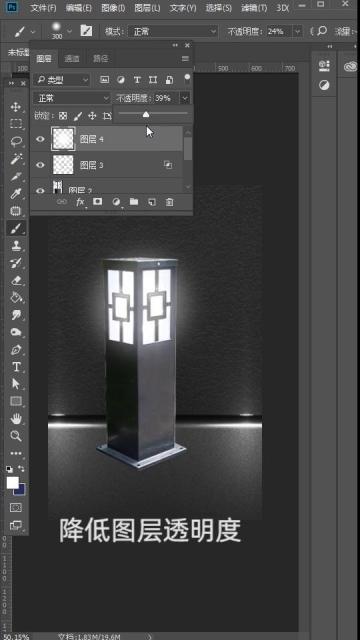Add layer style via fx icon
Image resolution: width=360 pixels, height=640 pixels.
tap(80, 202)
